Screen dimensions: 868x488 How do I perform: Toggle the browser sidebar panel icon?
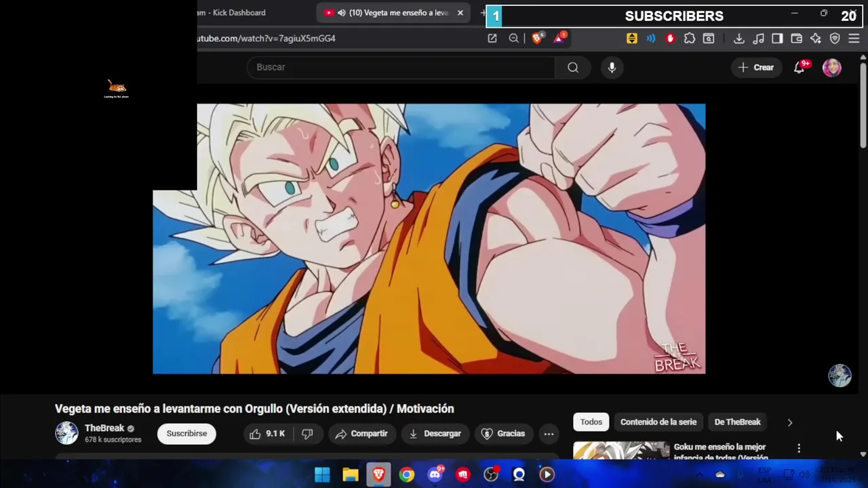point(778,39)
